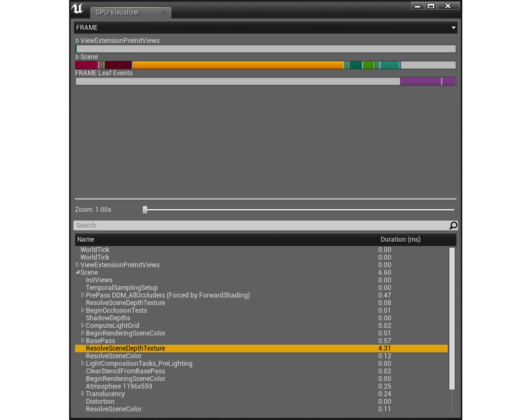This screenshot has height=420, width=532.
Task: Click the Unreal Engine logo icon
Action: click(x=78, y=10)
